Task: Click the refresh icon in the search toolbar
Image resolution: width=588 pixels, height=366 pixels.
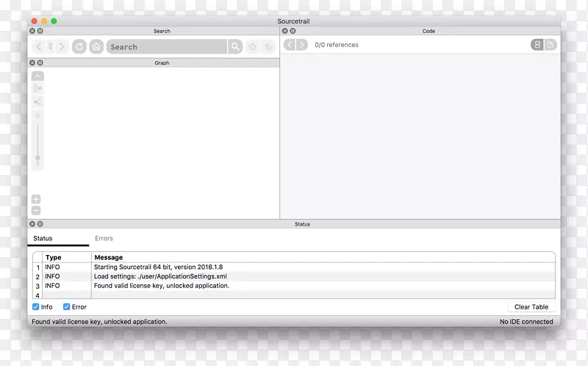Action: click(x=79, y=47)
